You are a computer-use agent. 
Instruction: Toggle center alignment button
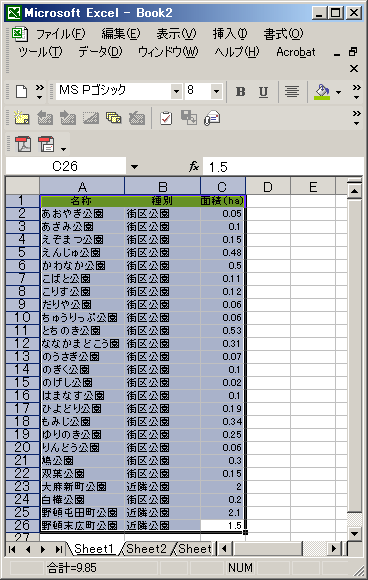(x=292, y=91)
